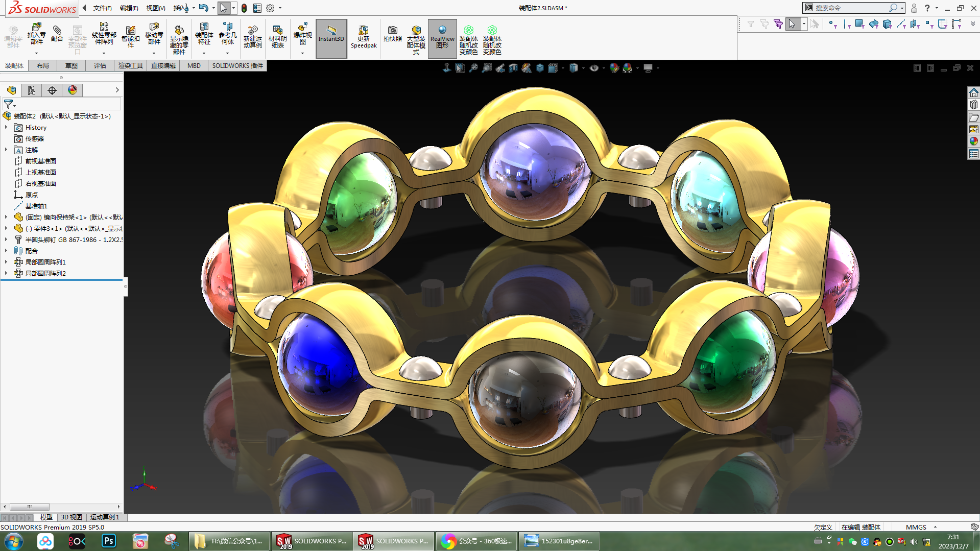
Task: Toggle the Filter Vertices selection filter
Action: (x=832, y=24)
